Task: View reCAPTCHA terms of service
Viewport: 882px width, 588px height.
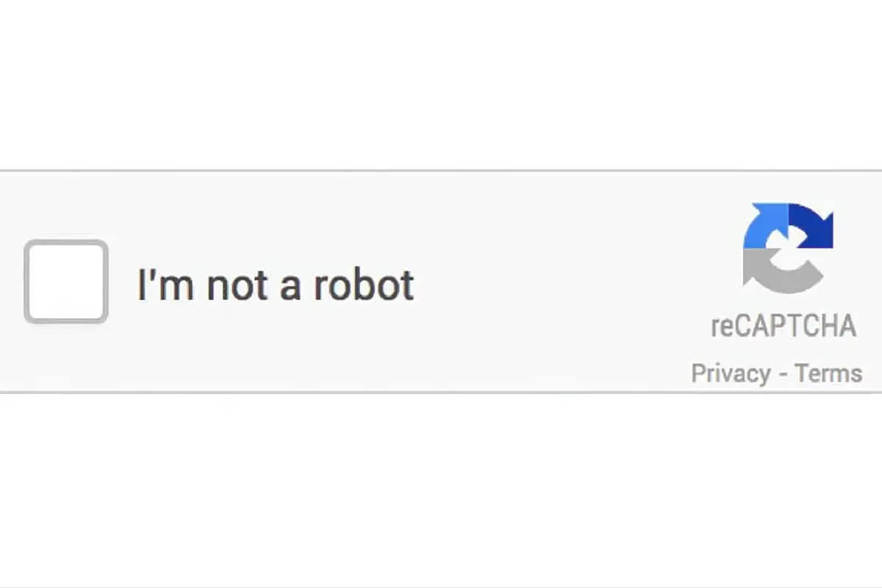Action: point(828,373)
